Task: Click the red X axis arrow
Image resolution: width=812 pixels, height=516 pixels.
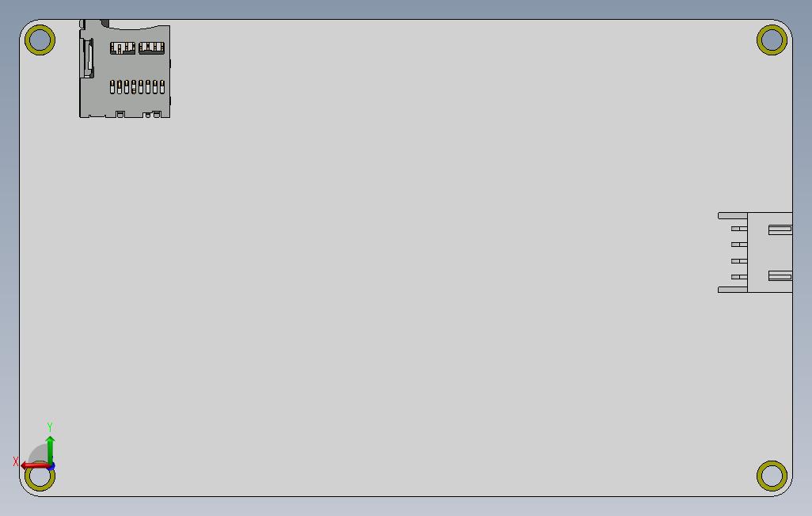Action: [34, 466]
